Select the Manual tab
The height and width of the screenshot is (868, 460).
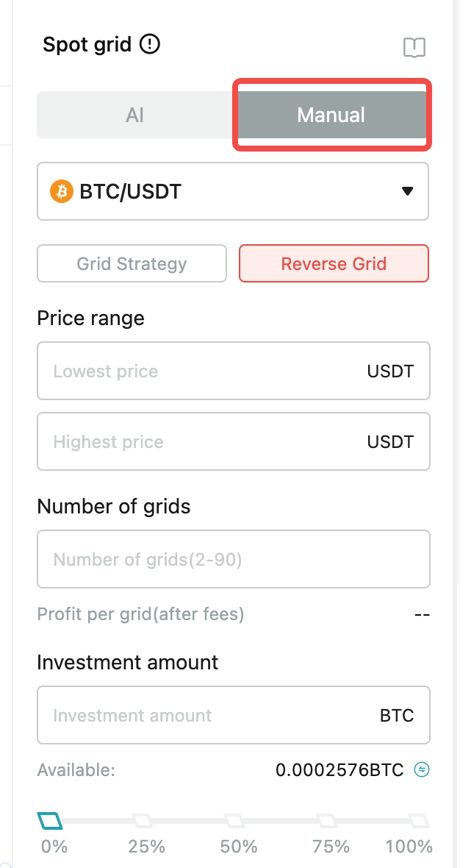[x=330, y=115]
